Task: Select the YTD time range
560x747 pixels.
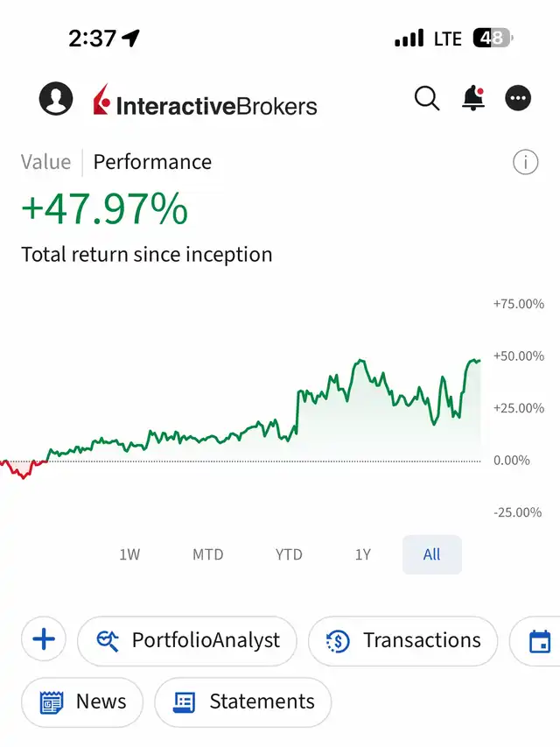Action: [x=289, y=554]
